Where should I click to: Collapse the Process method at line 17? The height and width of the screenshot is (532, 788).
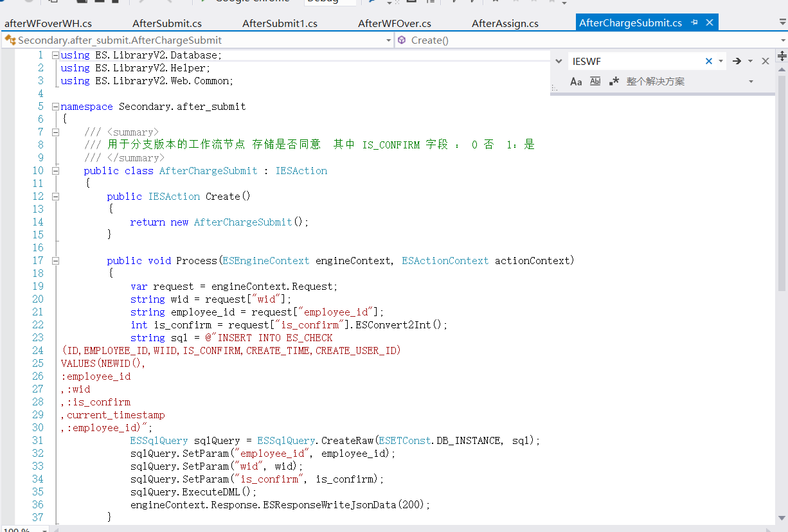[x=55, y=261]
